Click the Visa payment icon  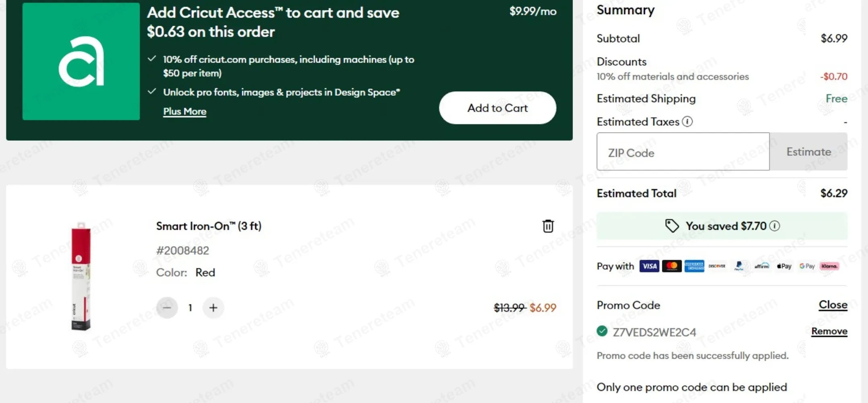(649, 266)
